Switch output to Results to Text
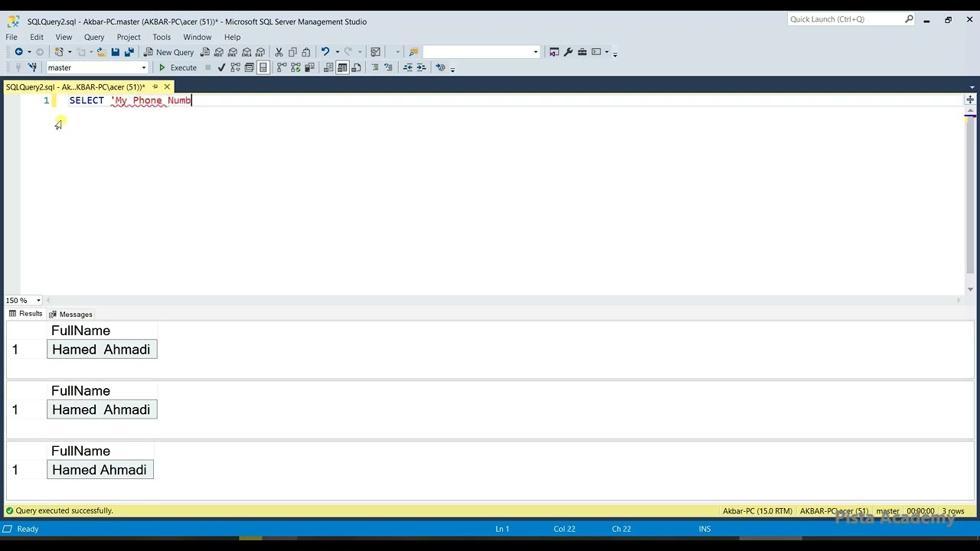The height and width of the screenshot is (551, 980). (328, 67)
